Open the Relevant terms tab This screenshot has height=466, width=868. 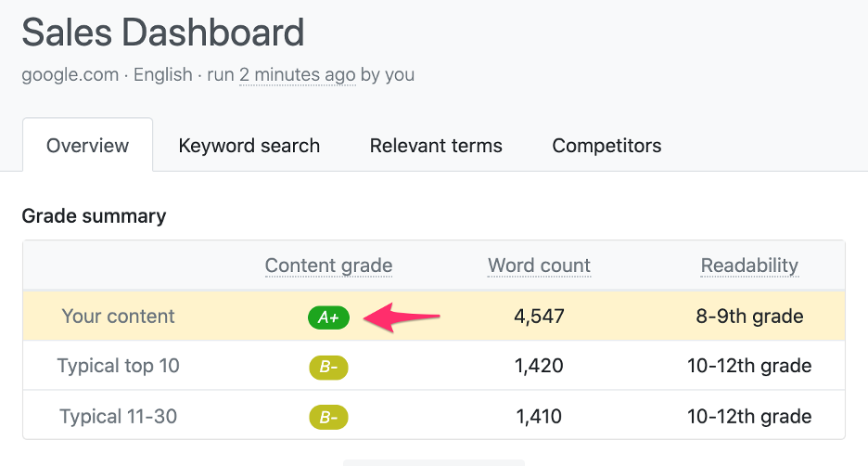point(436,145)
